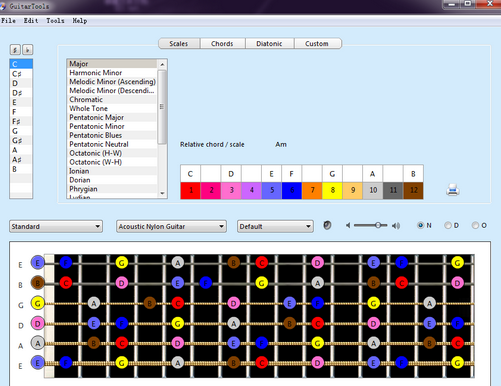Click the scale list scroll-up arrow
The height and width of the screenshot is (386, 501).
point(162,64)
